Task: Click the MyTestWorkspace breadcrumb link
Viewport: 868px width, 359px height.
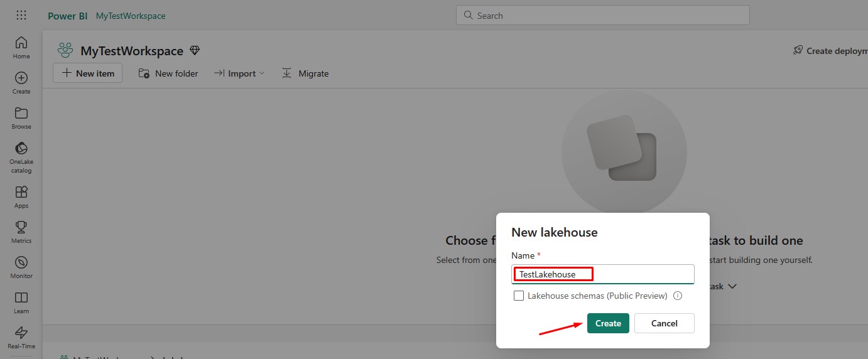Action: coord(131,16)
